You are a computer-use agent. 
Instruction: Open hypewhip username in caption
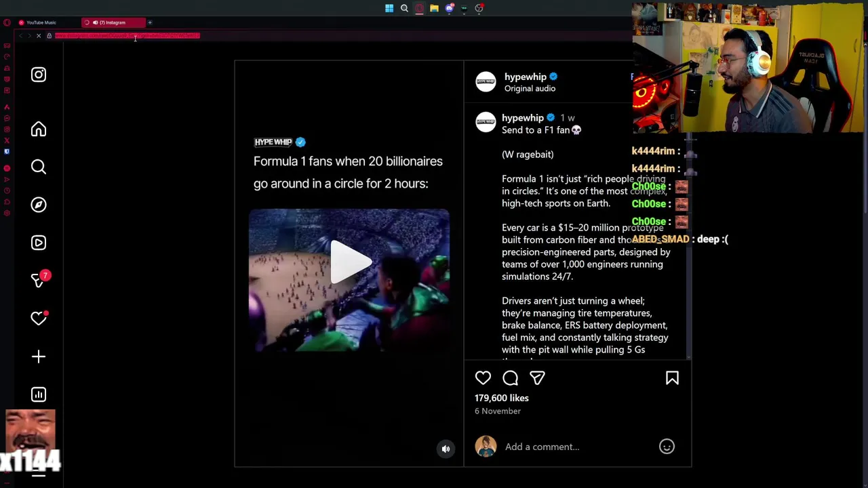522,118
